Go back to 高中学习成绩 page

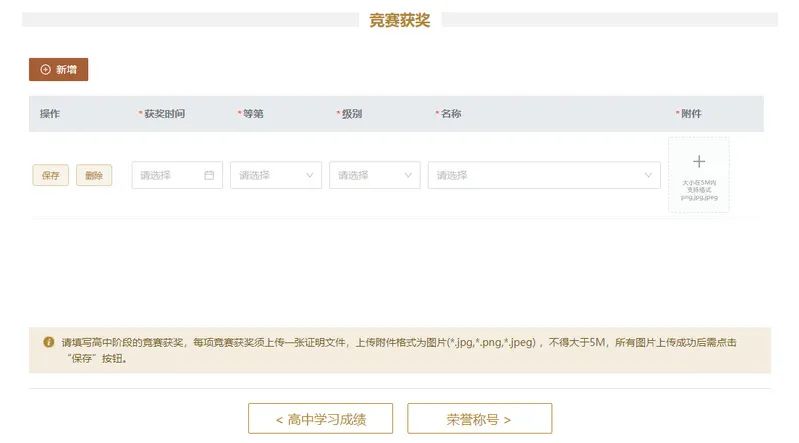tap(320, 419)
